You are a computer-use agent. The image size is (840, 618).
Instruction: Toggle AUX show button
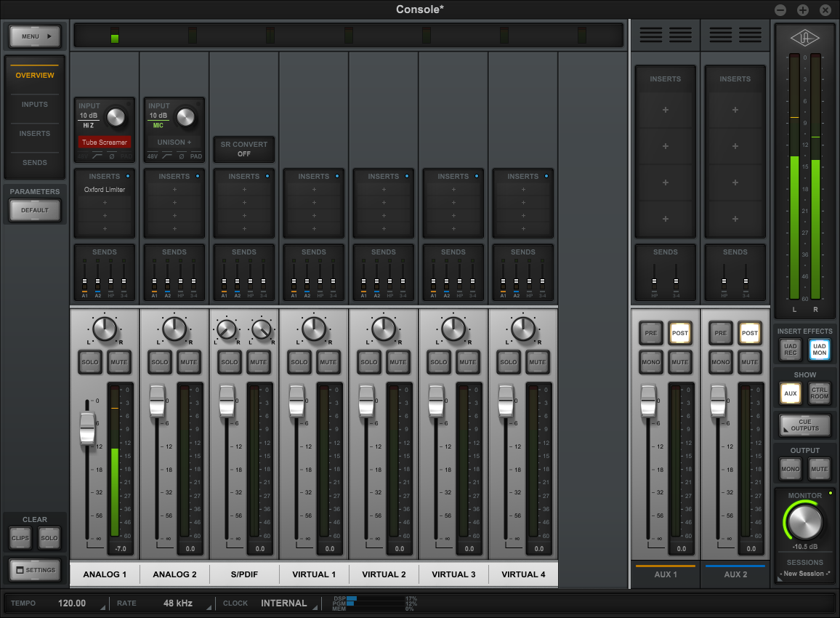[x=791, y=393]
